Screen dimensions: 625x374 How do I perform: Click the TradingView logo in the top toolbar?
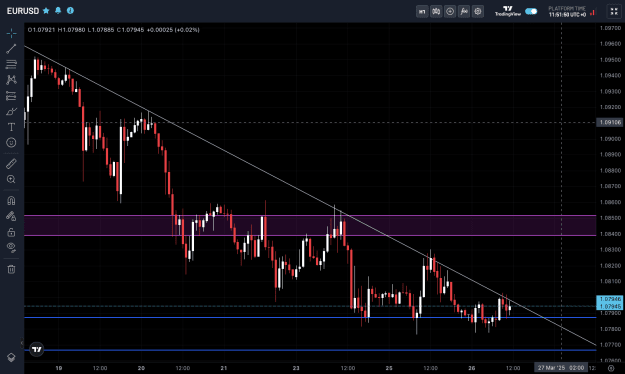click(508, 11)
